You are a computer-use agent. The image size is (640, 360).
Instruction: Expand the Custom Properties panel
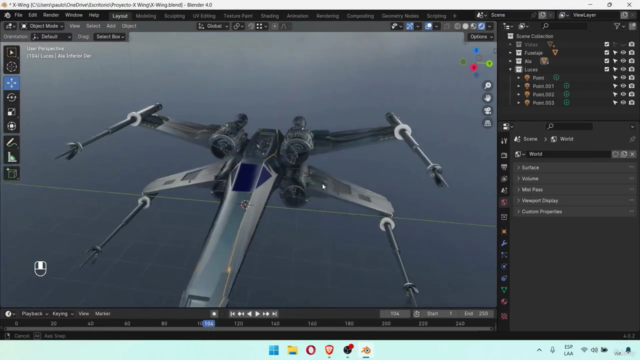[575, 212]
